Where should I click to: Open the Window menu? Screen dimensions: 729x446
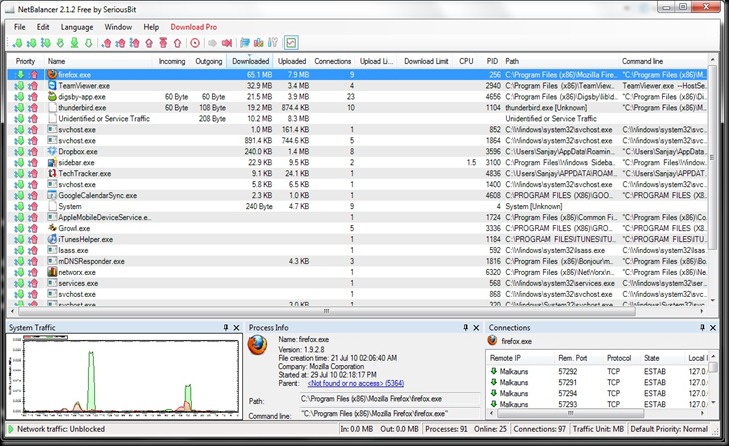118,26
